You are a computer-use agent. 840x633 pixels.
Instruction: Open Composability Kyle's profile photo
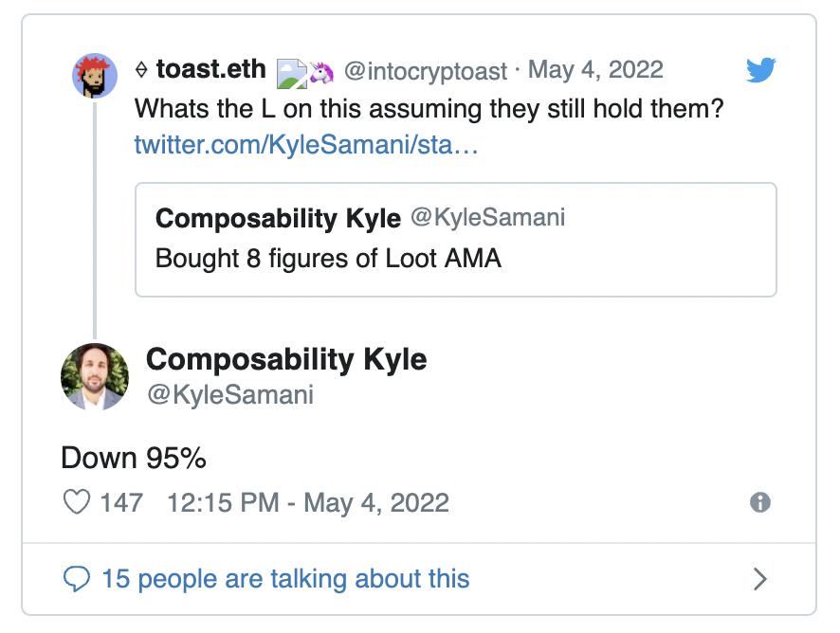[x=95, y=377]
